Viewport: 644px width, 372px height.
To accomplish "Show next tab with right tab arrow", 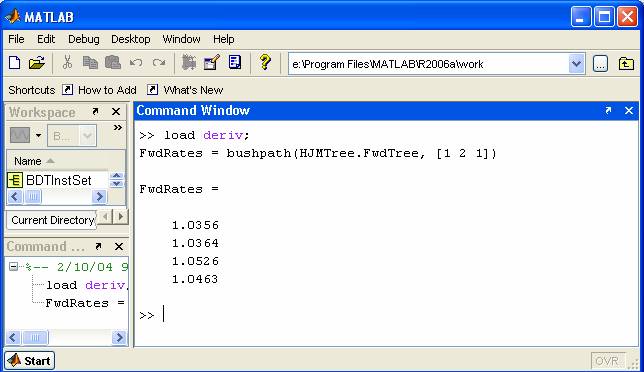I will pos(120,216).
